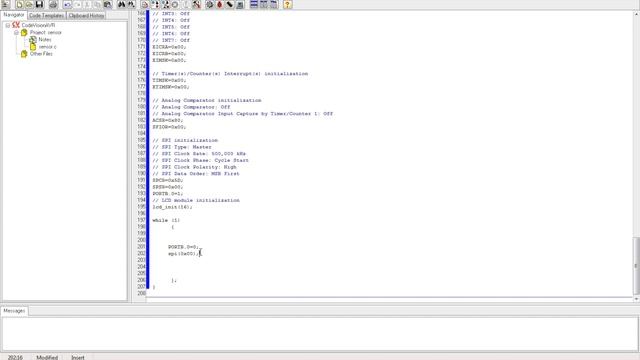This screenshot has width=640, height=360.
Task: Click the leftmost toolbar icon
Action: click(x=6, y=4)
